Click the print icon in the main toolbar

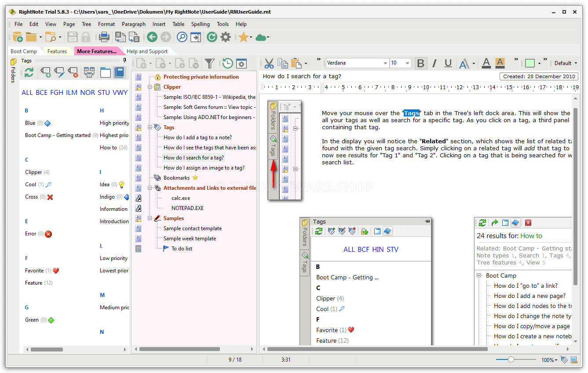point(104,37)
